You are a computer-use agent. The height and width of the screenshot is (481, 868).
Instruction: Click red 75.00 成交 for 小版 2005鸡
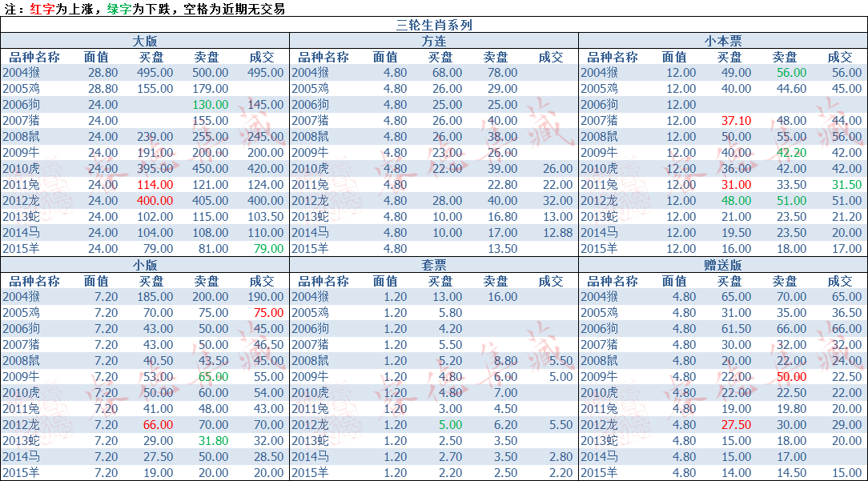(x=268, y=313)
